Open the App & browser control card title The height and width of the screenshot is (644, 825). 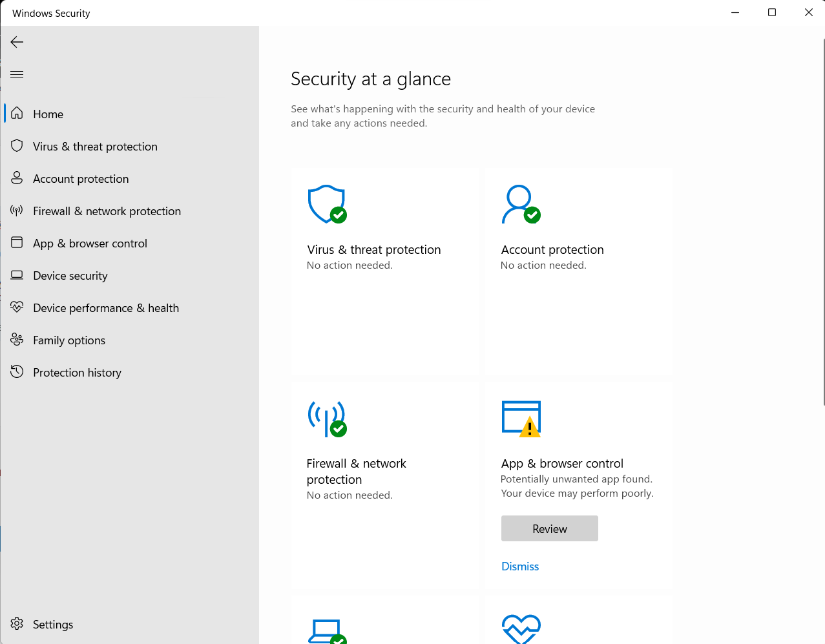click(x=562, y=463)
